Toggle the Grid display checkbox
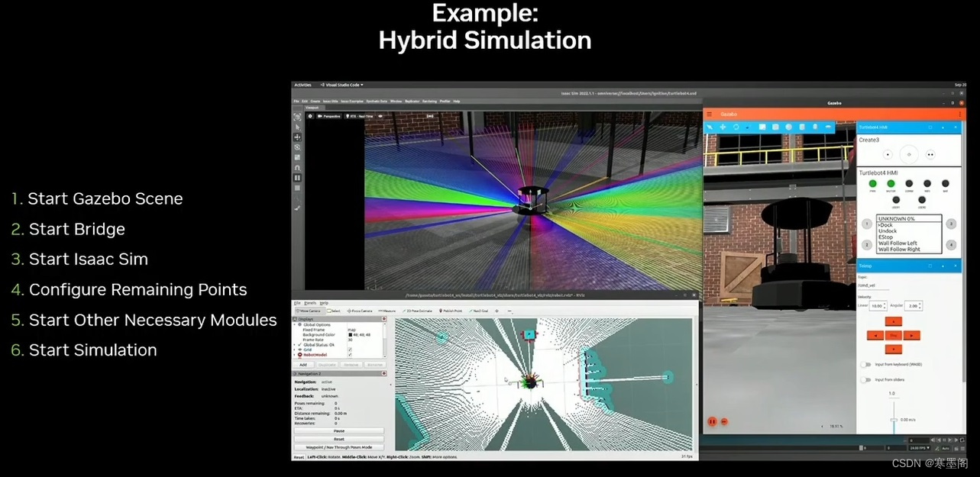Viewport: 980px width, 477px height. 350,350
